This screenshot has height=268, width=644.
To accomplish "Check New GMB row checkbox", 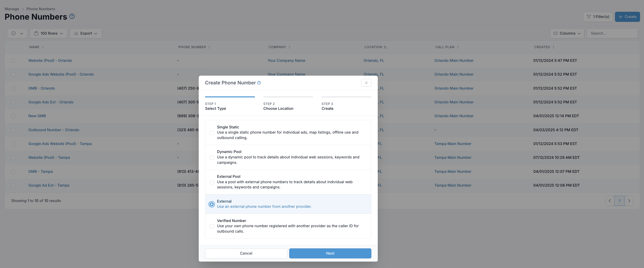I will (14, 116).
